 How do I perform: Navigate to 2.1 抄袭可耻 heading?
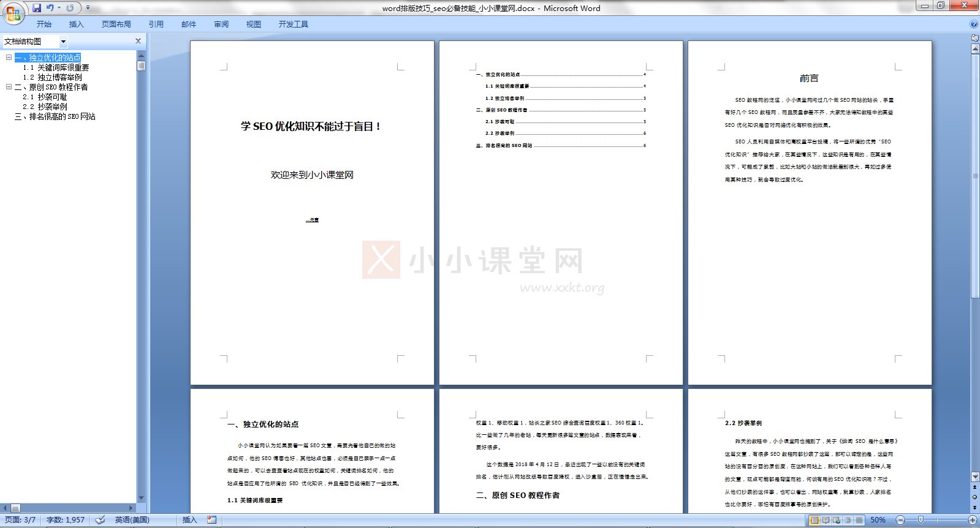coord(45,97)
